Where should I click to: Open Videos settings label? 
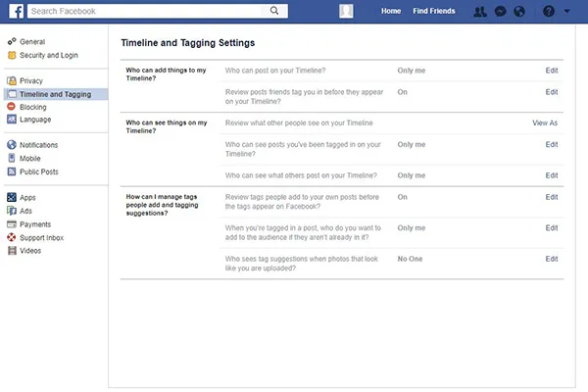[30, 251]
